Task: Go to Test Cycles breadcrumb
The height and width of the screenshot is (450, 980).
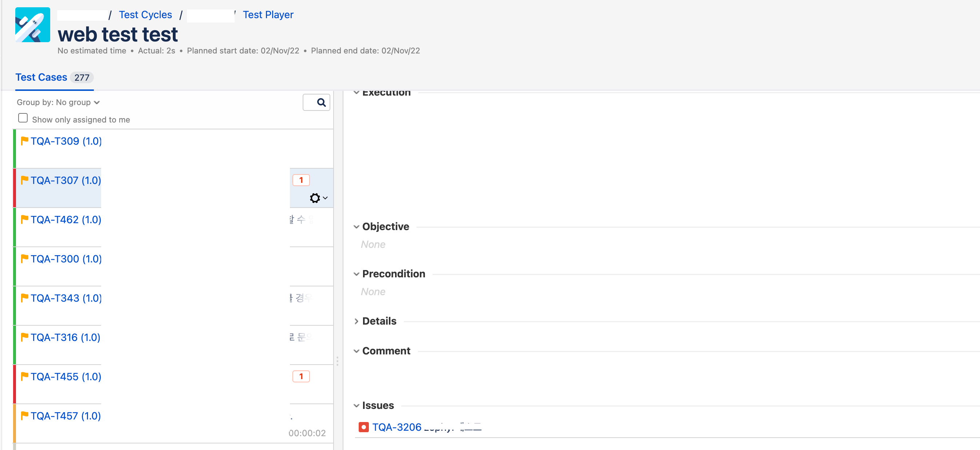Action: click(145, 15)
